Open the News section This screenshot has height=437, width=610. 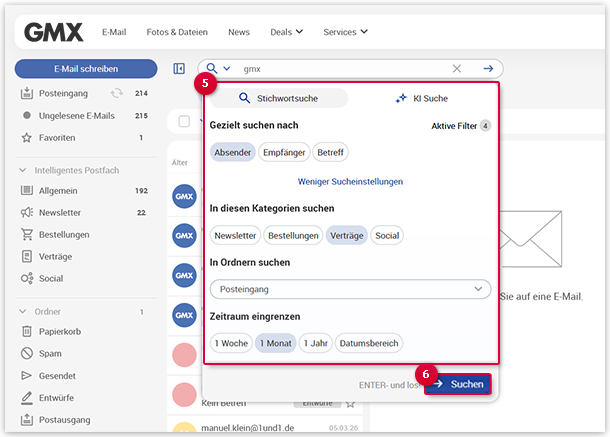pos(239,32)
